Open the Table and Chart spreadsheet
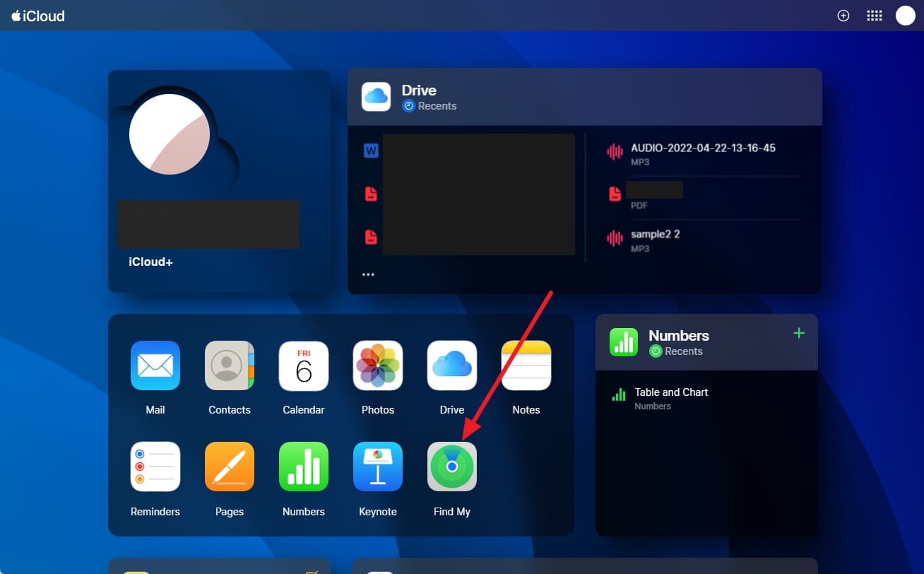This screenshot has width=924, height=574. pyautogui.click(x=671, y=398)
